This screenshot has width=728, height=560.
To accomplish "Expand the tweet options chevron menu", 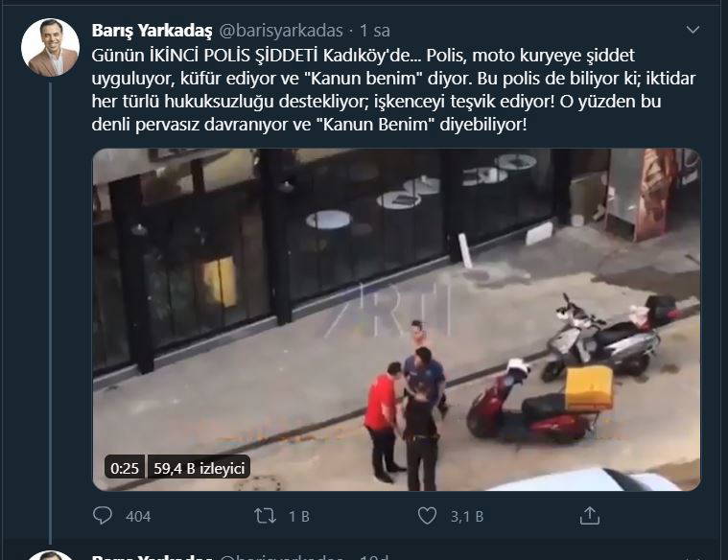I will [x=693, y=30].
